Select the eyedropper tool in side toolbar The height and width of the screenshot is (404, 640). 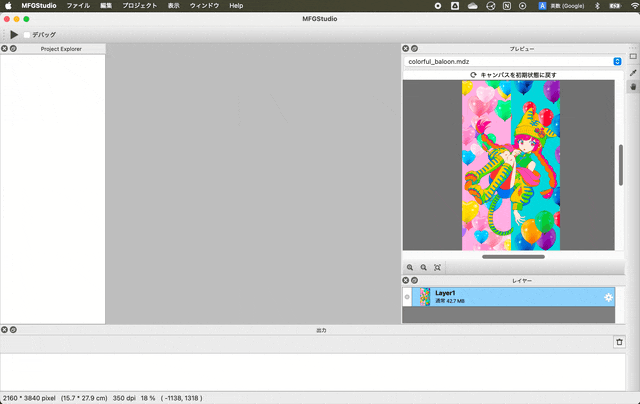(x=632, y=72)
